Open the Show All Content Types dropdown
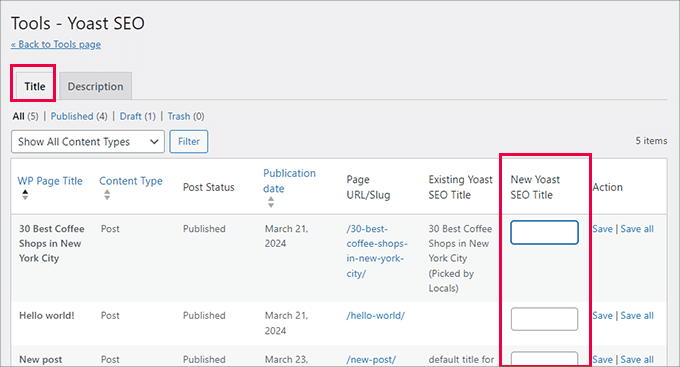Viewport: 680px width, 367px height. tap(88, 141)
